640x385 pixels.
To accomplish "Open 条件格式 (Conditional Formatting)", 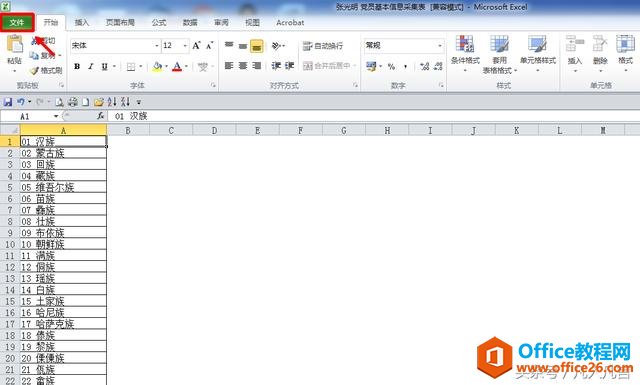I will pyautogui.click(x=465, y=54).
